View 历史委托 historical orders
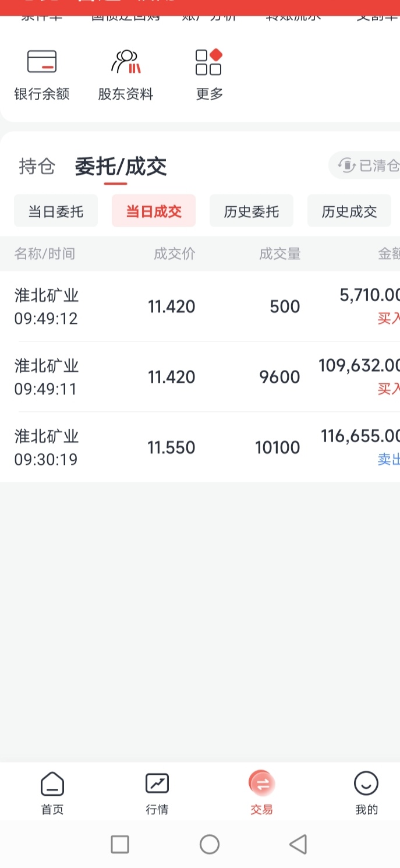The image size is (400, 868). coord(252,211)
